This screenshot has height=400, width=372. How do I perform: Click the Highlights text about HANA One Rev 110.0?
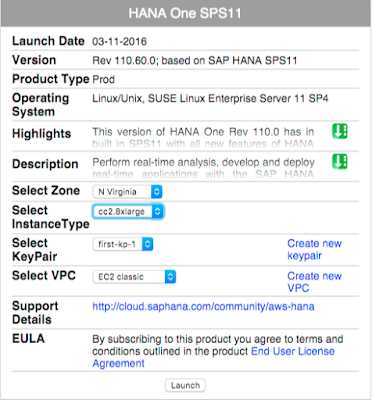pyautogui.click(x=203, y=137)
